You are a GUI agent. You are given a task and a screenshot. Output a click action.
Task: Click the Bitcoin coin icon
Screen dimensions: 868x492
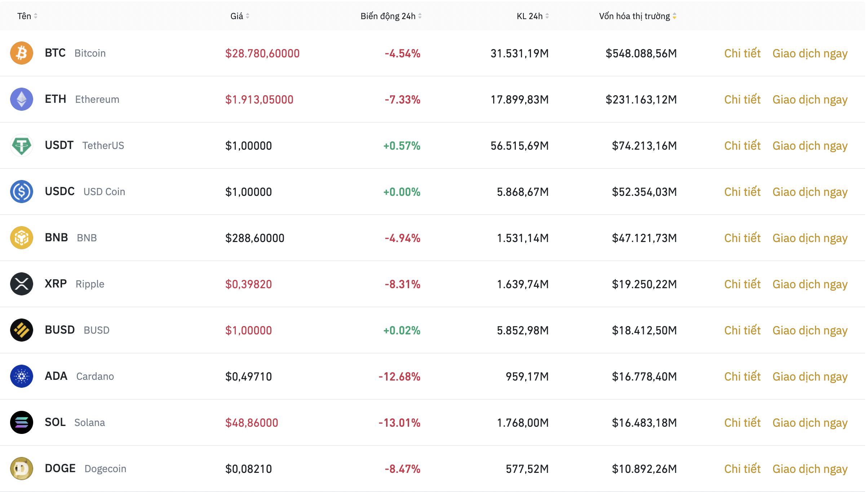pyautogui.click(x=21, y=53)
